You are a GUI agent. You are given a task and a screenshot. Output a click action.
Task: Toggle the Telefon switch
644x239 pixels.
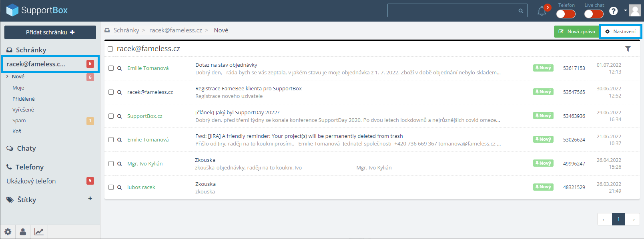(x=566, y=14)
